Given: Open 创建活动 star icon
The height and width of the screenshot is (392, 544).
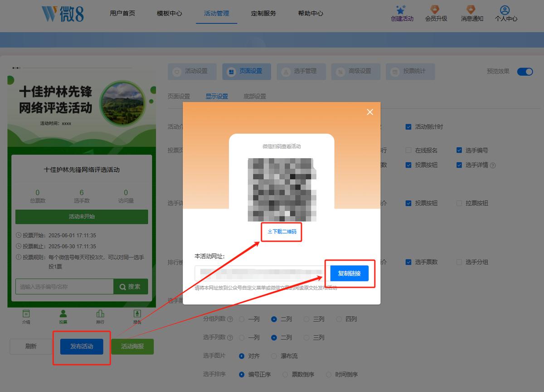Looking at the screenshot, I should coord(402,9).
